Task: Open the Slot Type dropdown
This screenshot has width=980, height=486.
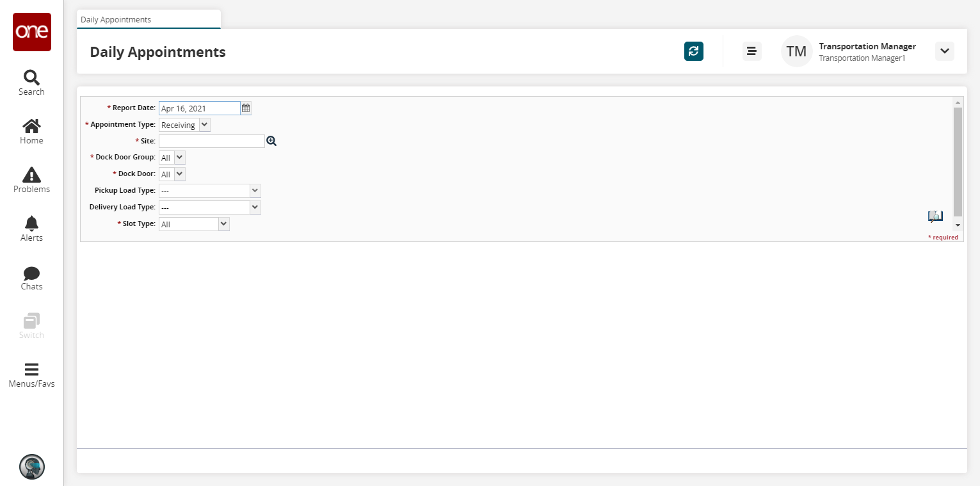Action: pyautogui.click(x=223, y=224)
